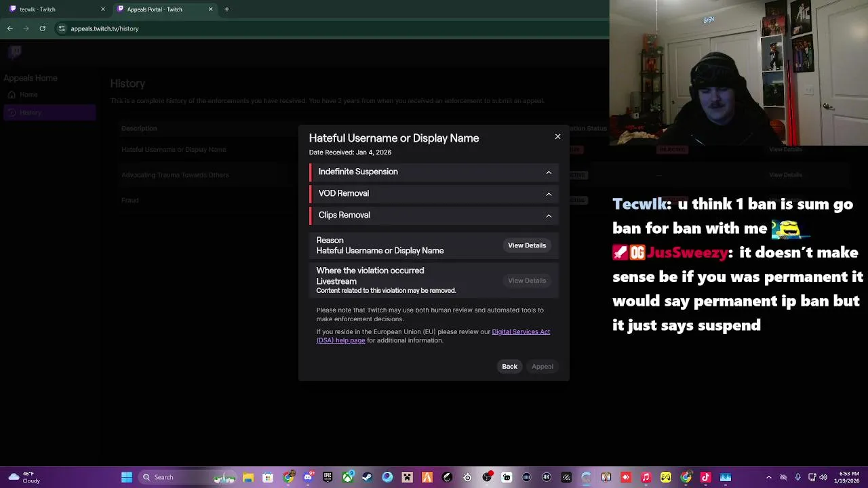Open the 4K downloader taskbar icon
Screen dimensions: 868x488
pyautogui.click(x=547, y=477)
